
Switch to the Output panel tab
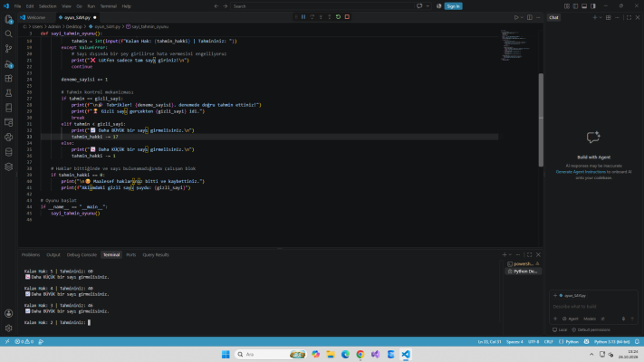click(x=53, y=255)
